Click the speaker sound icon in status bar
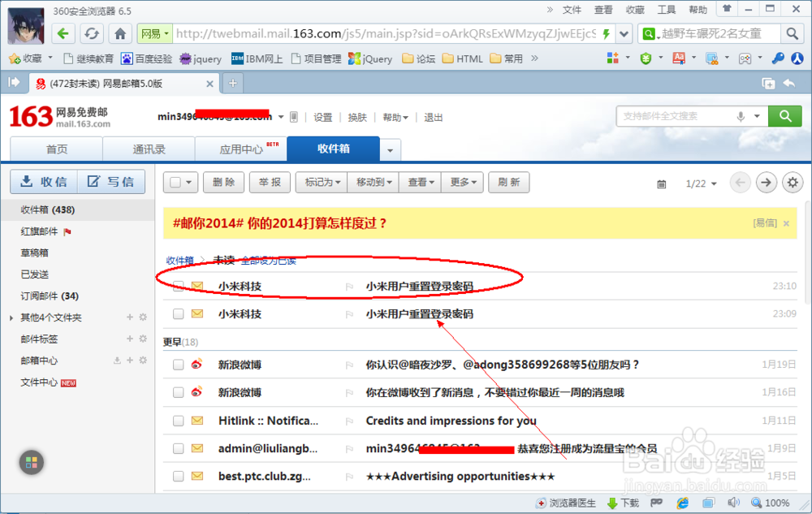 [x=733, y=503]
